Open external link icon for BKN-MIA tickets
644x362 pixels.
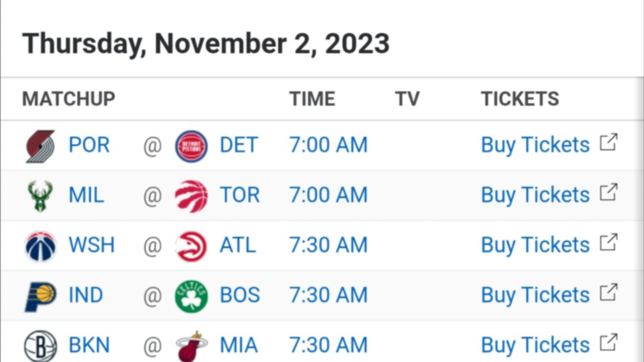pos(608,343)
